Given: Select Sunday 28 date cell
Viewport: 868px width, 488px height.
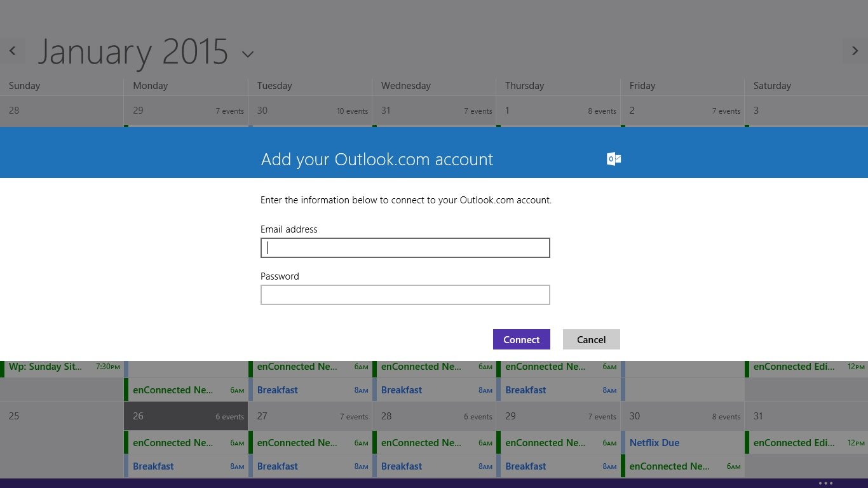Looking at the screenshot, I should point(62,111).
